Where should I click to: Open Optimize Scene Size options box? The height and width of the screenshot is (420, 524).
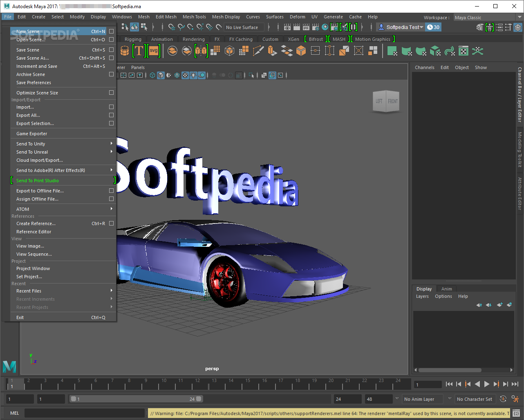point(111,93)
